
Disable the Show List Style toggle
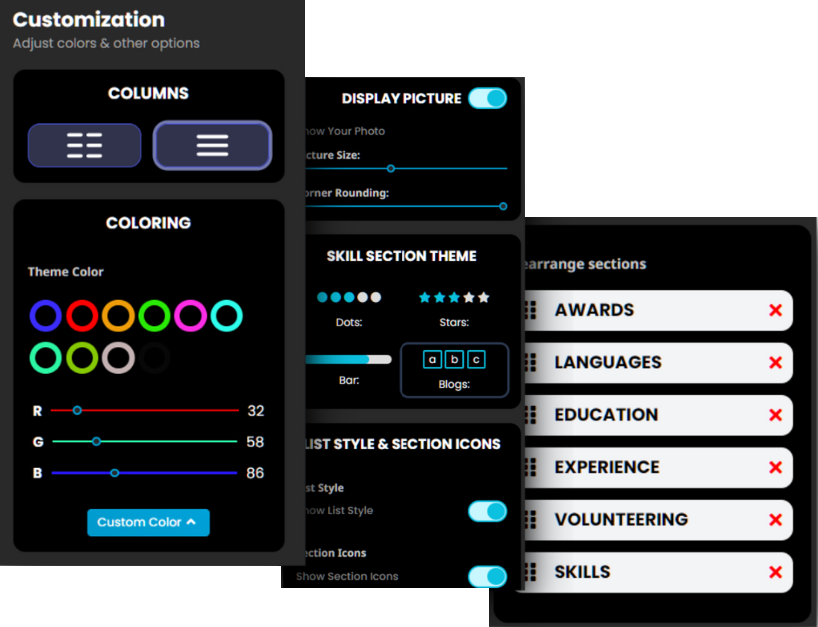pyautogui.click(x=487, y=511)
